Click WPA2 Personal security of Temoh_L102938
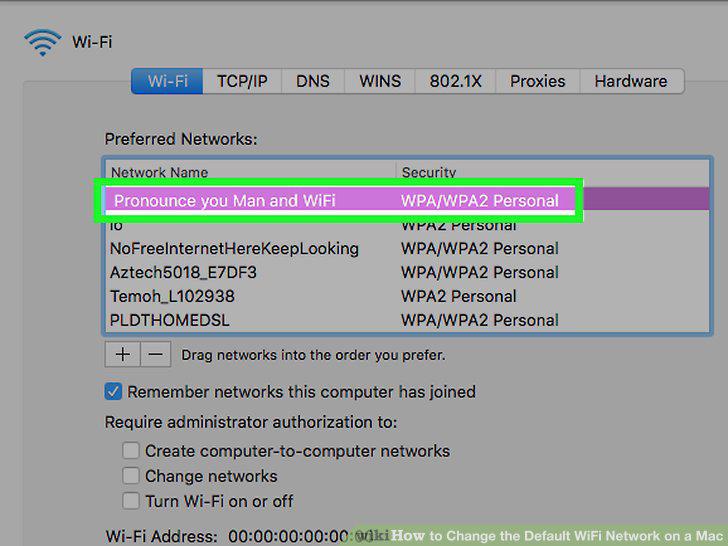The height and width of the screenshot is (546, 728). point(458,297)
